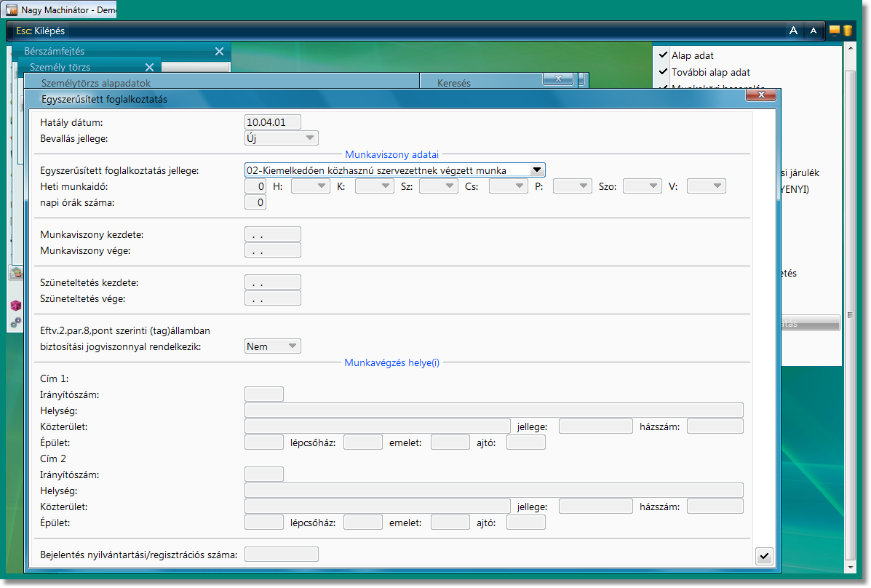Click the Cím 2 házszám field
871x588 pixels.
pyautogui.click(x=715, y=506)
